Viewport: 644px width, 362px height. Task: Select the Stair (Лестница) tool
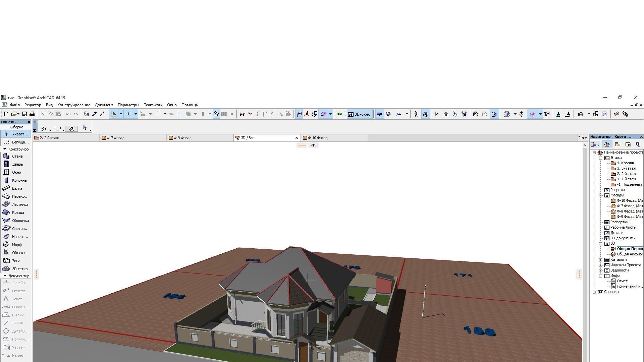15,204
